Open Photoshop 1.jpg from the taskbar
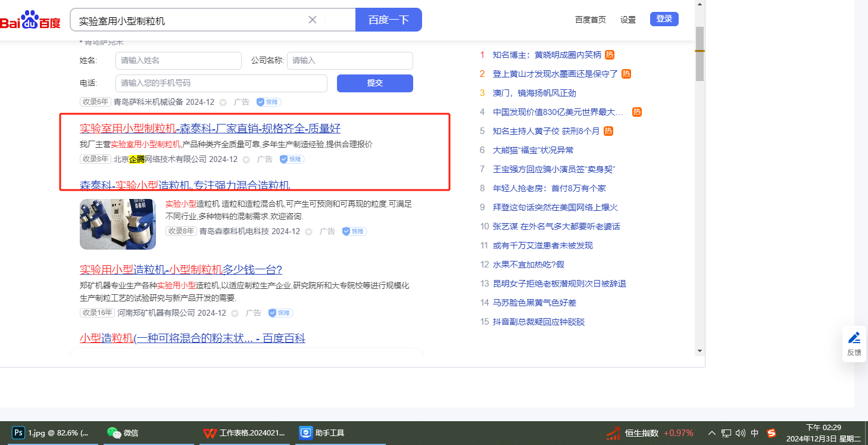Screen dimensions: 868x445 pyautogui.click(x=52, y=433)
